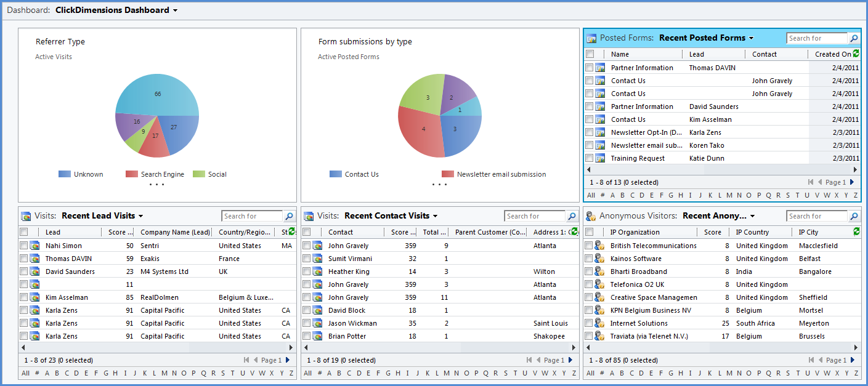Refresh the Recent Contact Visits list
The width and height of the screenshot is (868, 386).
click(x=574, y=232)
